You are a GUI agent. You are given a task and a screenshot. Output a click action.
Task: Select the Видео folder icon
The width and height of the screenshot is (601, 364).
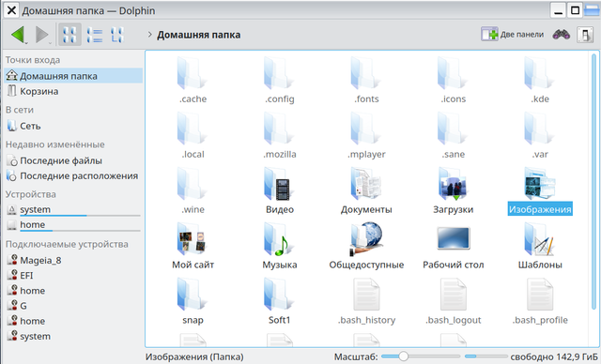tap(279, 184)
